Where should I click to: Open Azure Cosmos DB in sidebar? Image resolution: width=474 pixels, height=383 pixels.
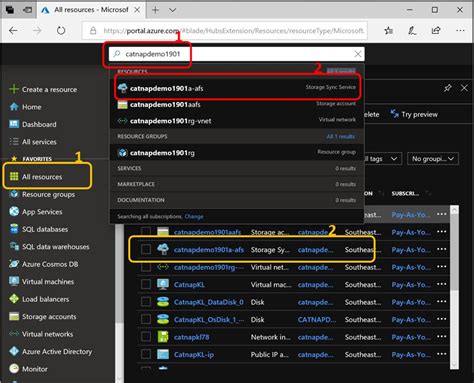tap(44, 264)
